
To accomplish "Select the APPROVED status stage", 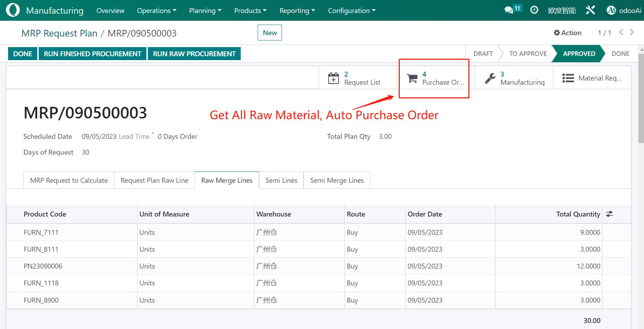I will coord(579,54).
